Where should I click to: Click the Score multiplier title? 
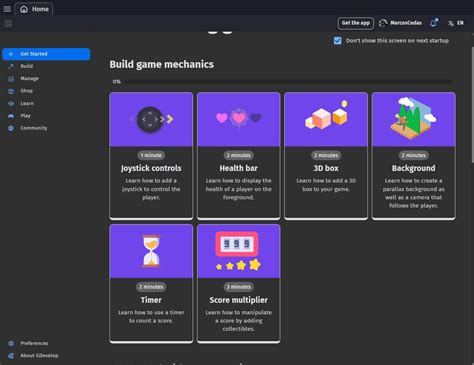pyautogui.click(x=238, y=300)
